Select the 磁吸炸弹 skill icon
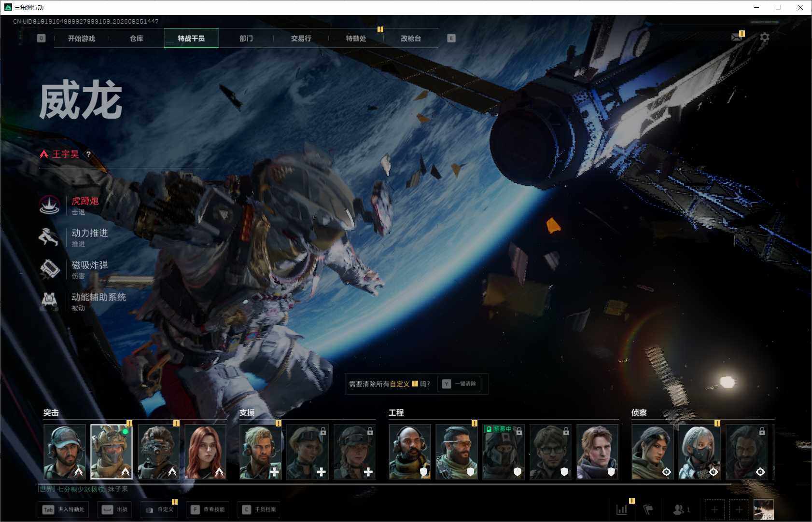812x522 pixels. [x=49, y=269]
